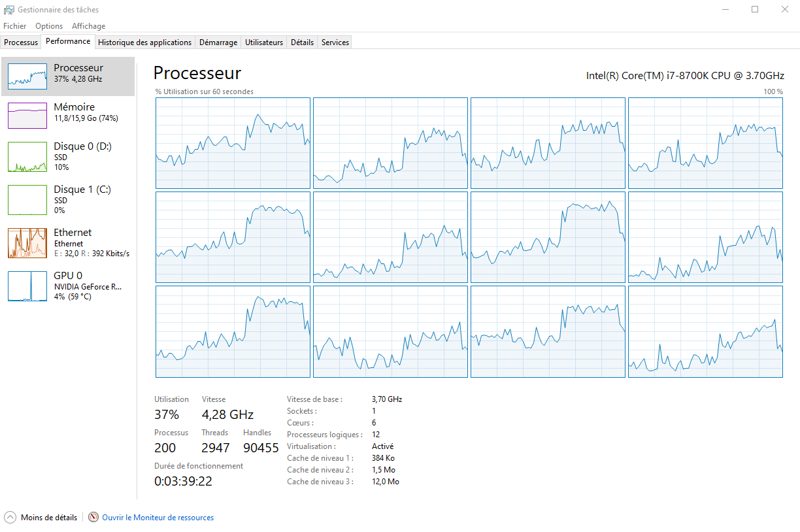Open Disque 1 (C:) graph icon
The width and height of the screenshot is (800, 532).
(27, 200)
